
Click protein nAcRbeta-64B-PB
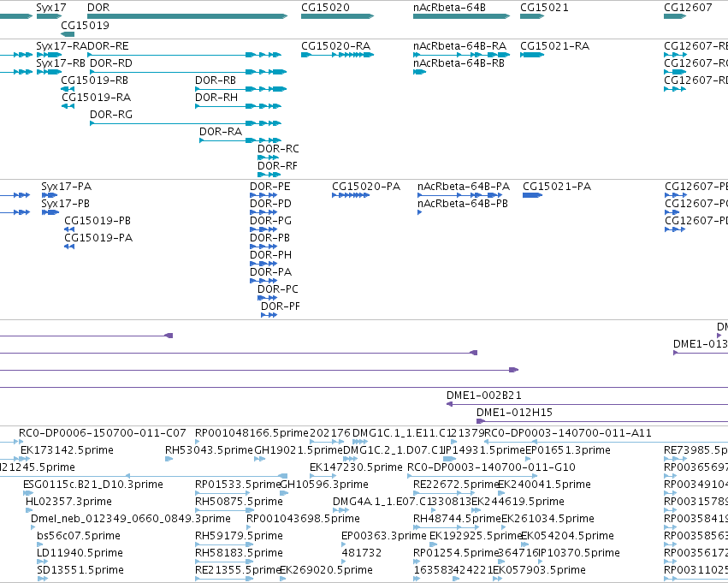[420, 212]
